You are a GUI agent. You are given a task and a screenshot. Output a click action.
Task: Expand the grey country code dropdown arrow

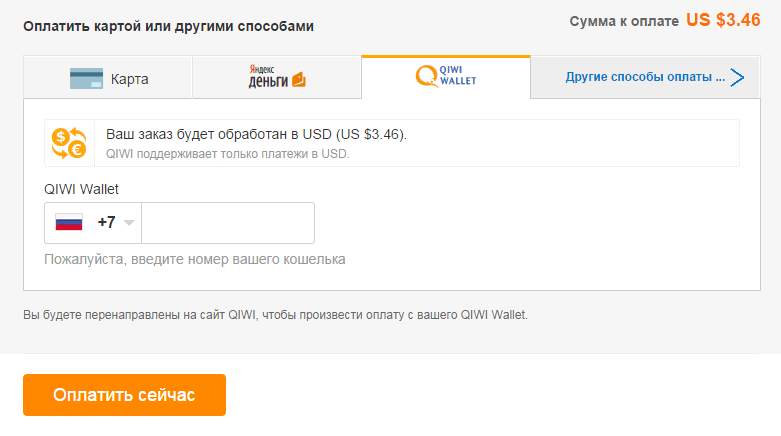click(129, 223)
